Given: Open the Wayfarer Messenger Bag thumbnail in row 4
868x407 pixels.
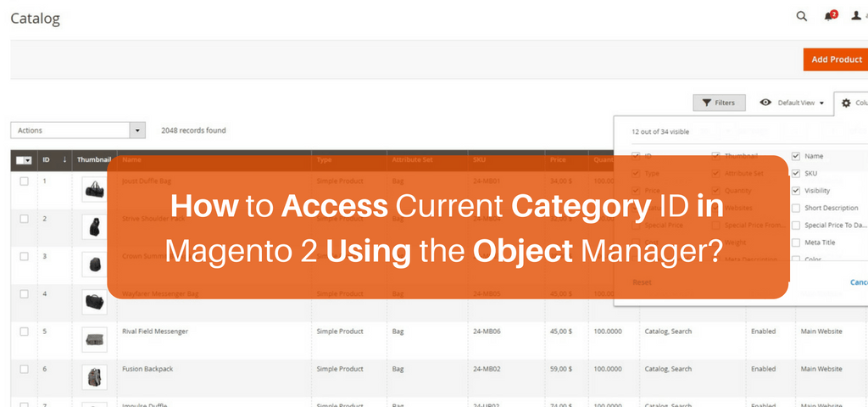Looking at the screenshot, I should (94, 302).
